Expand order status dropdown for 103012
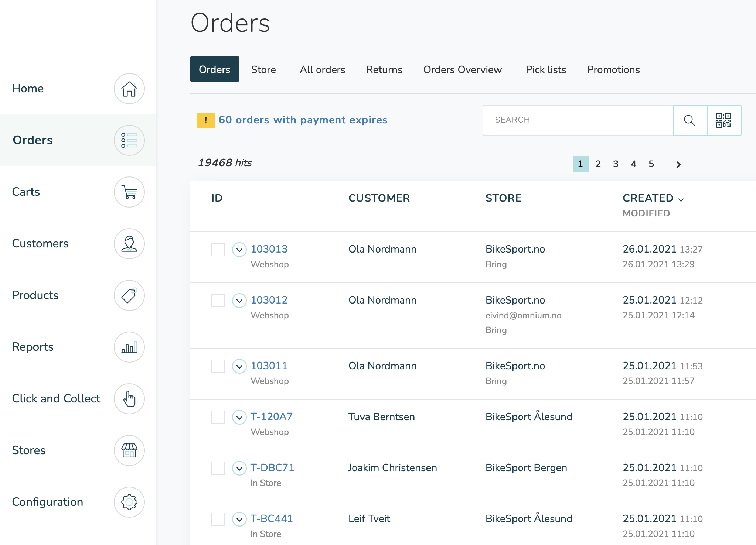This screenshot has height=545, width=756. click(239, 300)
